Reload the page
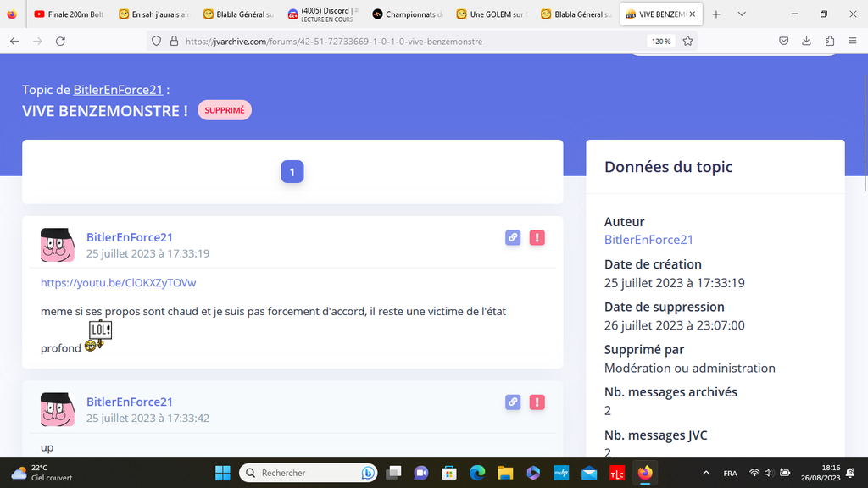The image size is (868, 488). (60, 41)
